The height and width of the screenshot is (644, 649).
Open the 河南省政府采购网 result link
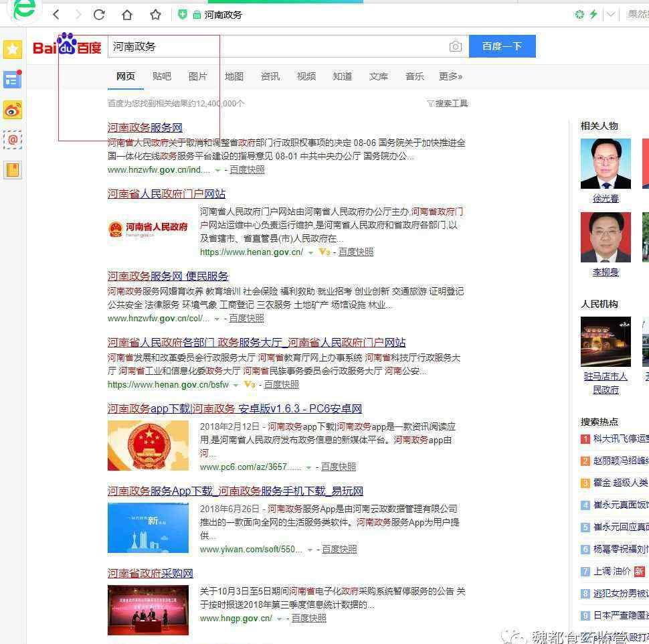tap(151, 573)
